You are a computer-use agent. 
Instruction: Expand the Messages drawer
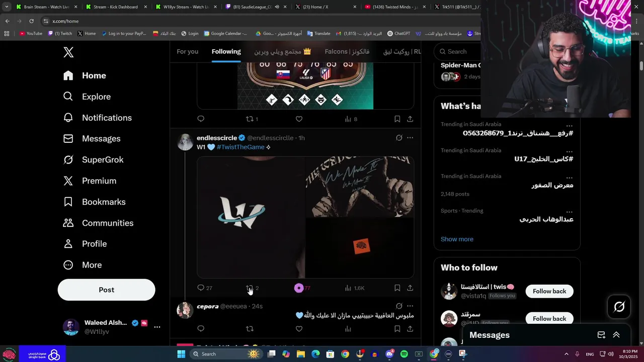coord(616,335)
